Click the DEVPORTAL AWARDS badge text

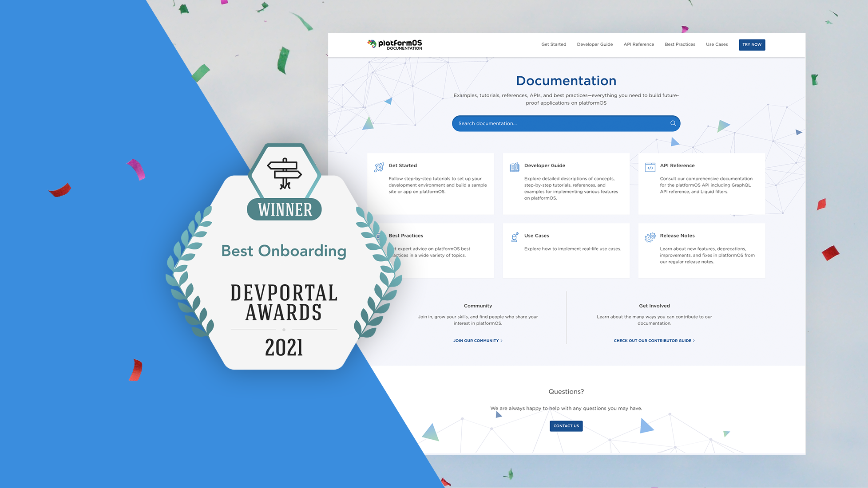pyautogui.click(x=284, y=303)
